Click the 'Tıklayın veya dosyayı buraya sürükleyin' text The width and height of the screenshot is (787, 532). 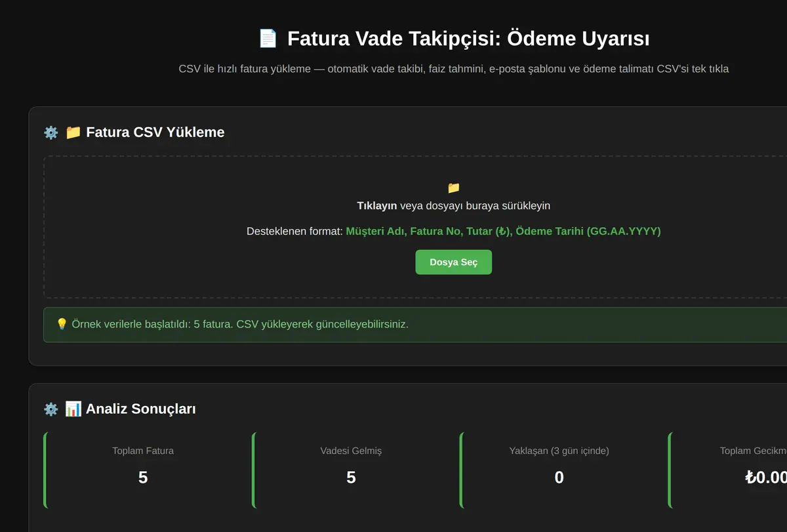pyautogui.click(x=453, y=205)
